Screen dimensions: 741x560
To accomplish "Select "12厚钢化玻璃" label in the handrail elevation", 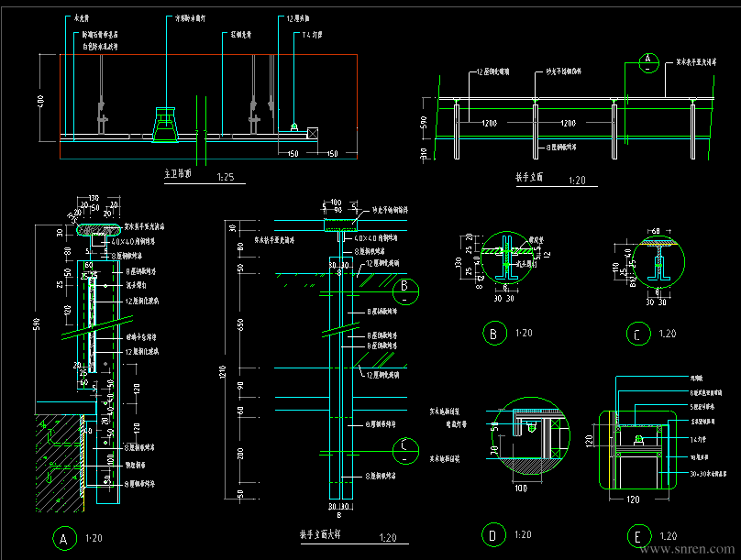I will click(x=492, y=72).
